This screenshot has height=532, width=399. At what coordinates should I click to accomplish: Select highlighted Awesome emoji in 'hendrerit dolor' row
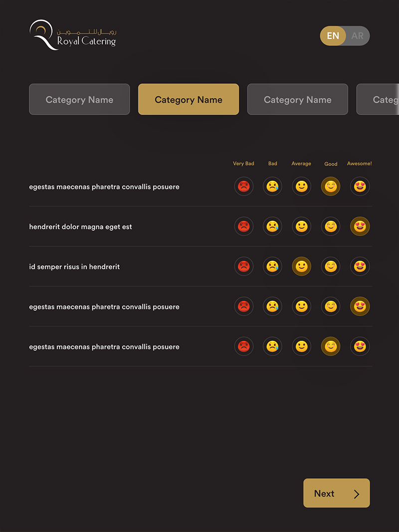point(360,226)
